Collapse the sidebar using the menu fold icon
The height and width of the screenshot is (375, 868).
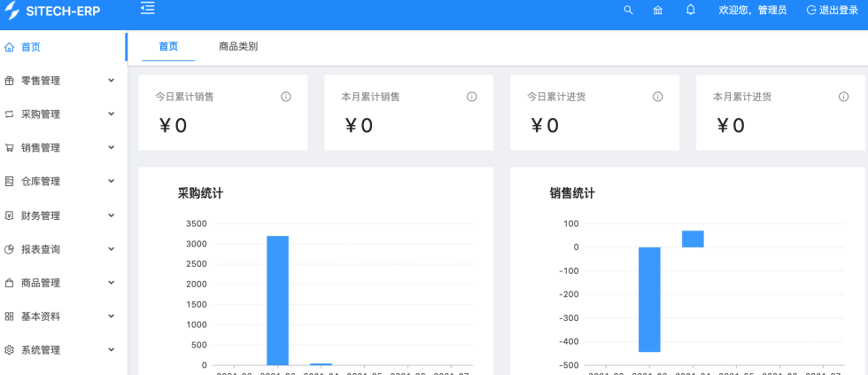pos(147,9)
